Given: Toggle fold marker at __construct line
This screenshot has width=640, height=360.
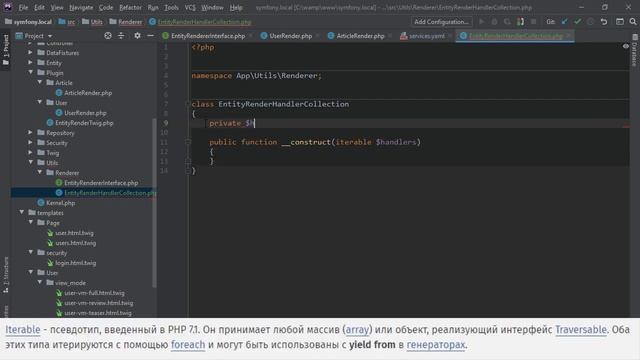Looking at the screenshot, I should (188, 142).
